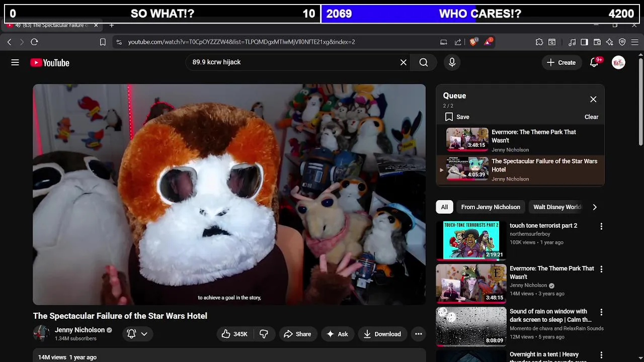Open YouTube notifications bell
The width and height of the screenshot is (644, 362).
click(x=594, y=62)
